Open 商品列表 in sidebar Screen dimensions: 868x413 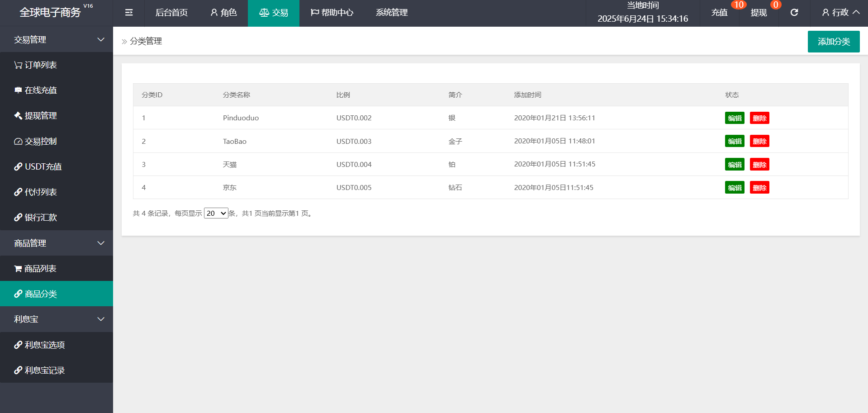pos(57,269)
